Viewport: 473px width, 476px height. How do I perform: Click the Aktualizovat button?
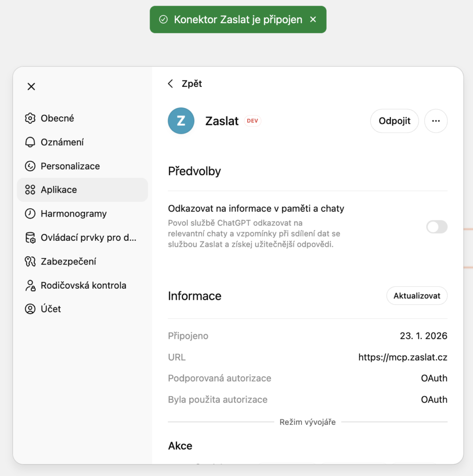point(417,296)
